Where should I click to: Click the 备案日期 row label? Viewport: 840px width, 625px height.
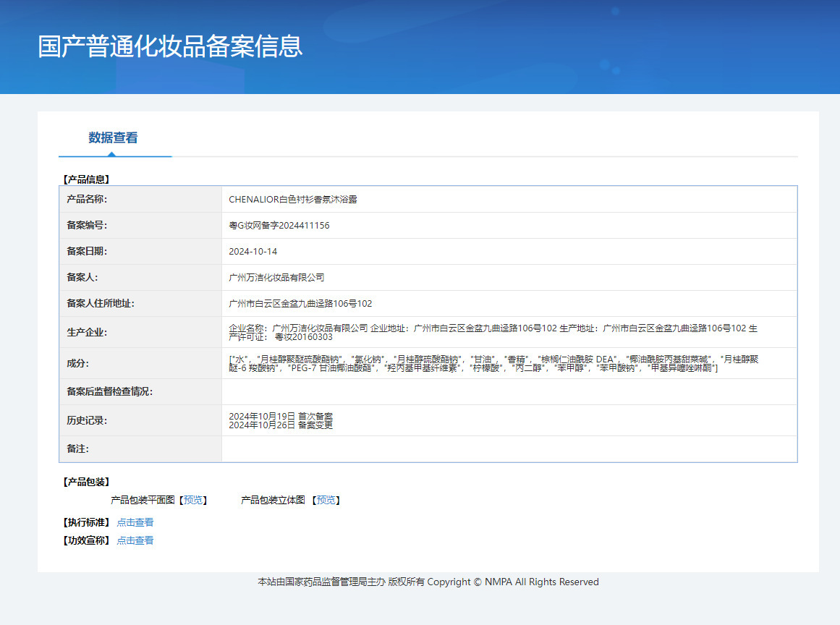point(87,251)
